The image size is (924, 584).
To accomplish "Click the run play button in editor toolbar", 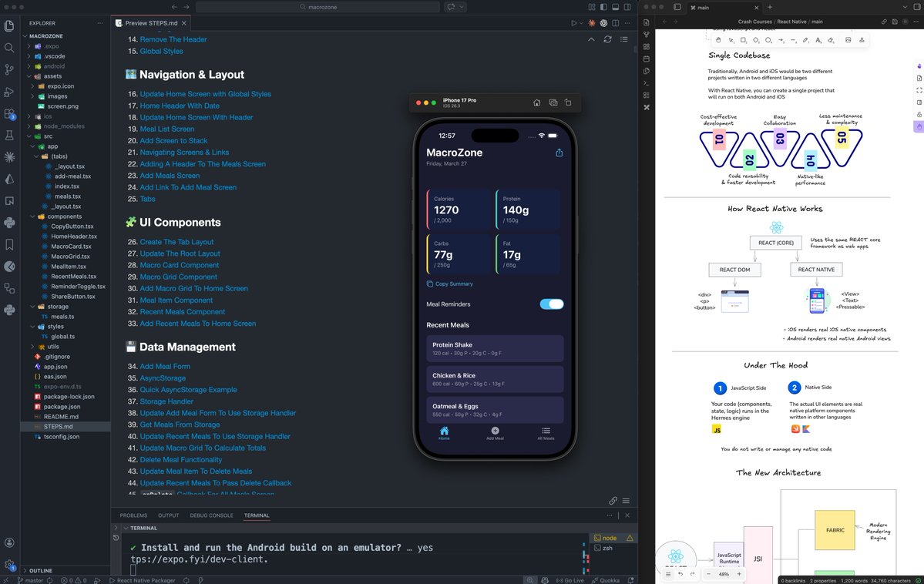I will [x=573, y=23].
